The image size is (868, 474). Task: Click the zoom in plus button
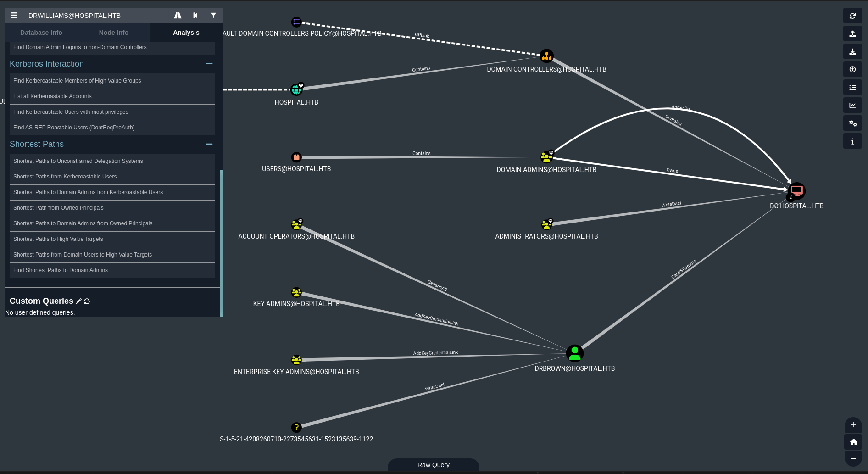(x=853, y=425)
